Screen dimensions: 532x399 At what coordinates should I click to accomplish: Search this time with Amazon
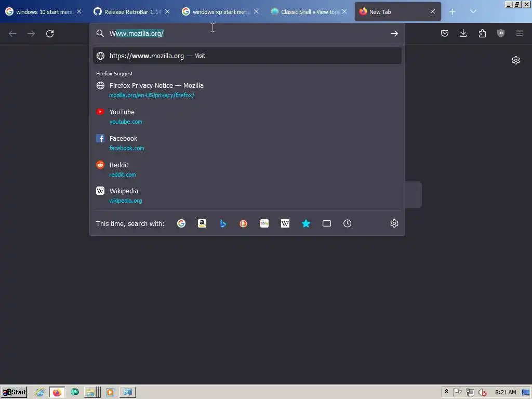[202, 223]
